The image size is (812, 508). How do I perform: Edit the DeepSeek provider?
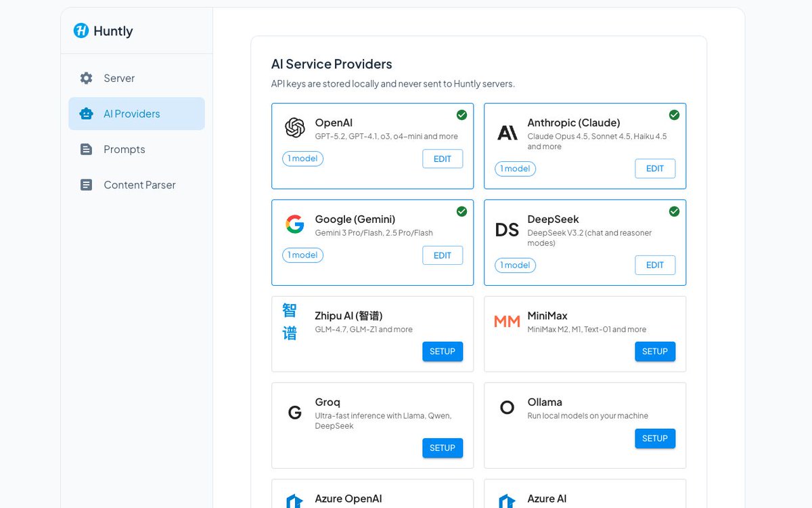click(x=655, y=265)
